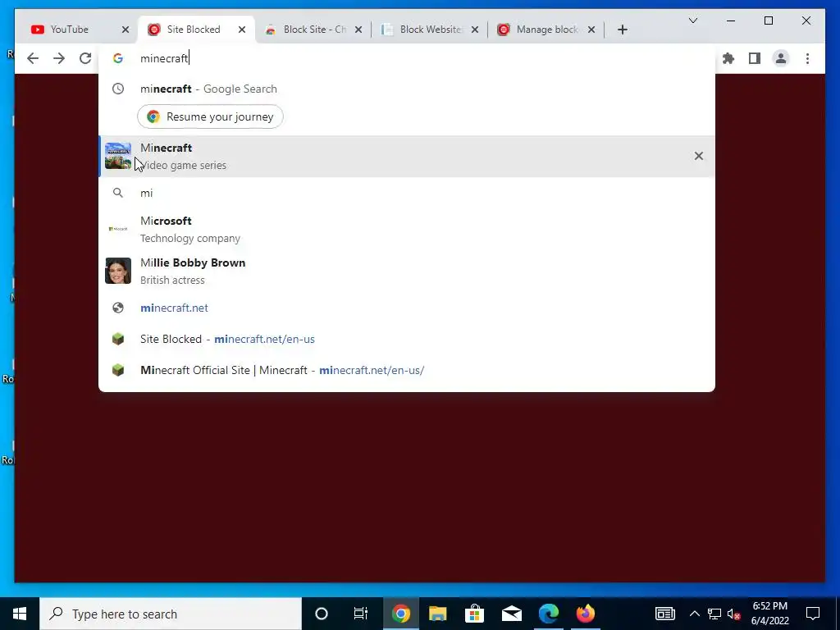The height and width of the screenshot is (630, 840).
Task: Click the muted volume tray icon
Action: [734, 614]
